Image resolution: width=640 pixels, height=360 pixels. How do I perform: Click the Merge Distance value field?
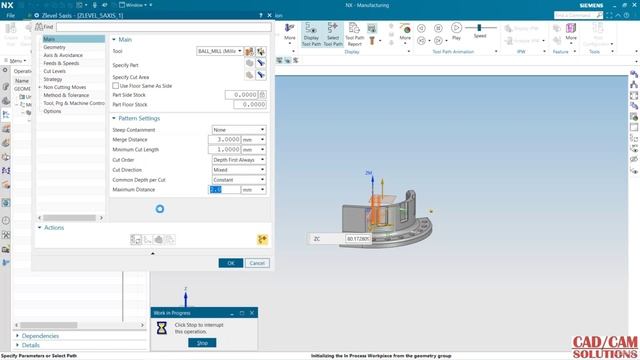224,140
